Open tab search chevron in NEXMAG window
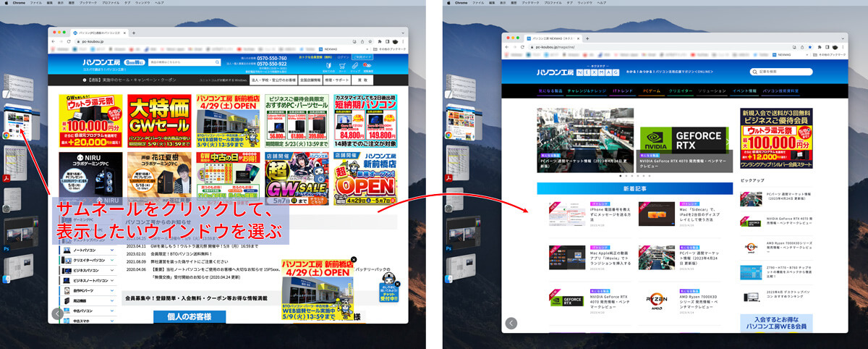Viewport: 868px width, 349px height. pos(842,37)
